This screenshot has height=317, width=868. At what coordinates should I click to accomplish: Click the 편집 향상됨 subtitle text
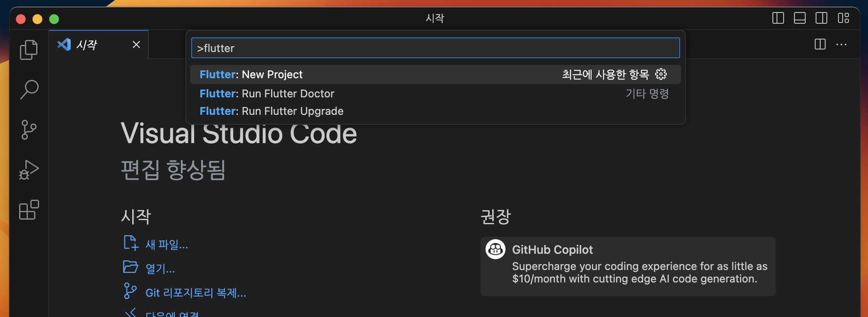(x=173, y=170)
